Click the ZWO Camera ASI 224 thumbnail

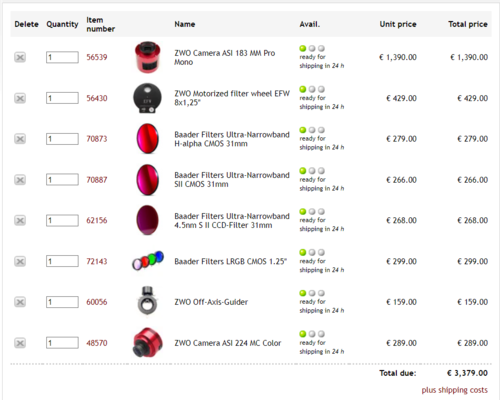tap(148, 343)
